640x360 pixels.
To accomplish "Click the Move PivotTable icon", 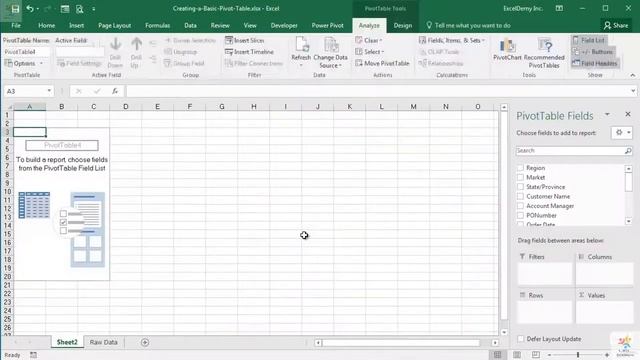I will click(x=359, y=63).
